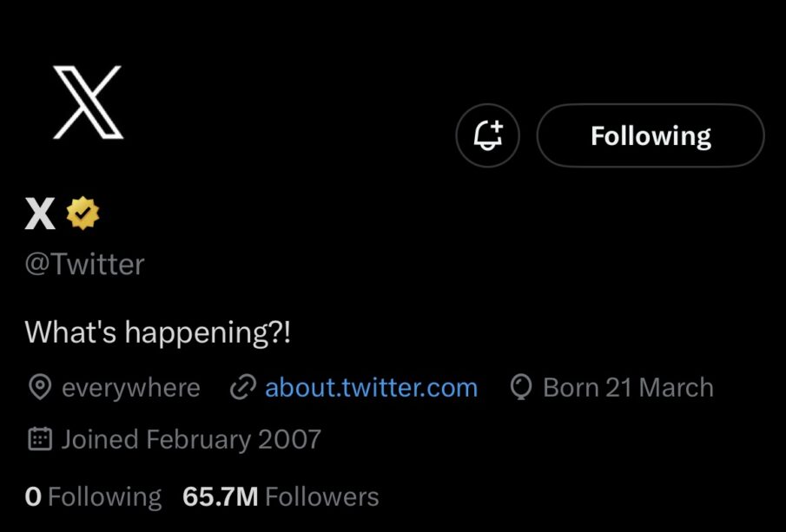Unfollow using the Following pill button
The height and width of the screenshot is (532, 786).
click(651, 135)
